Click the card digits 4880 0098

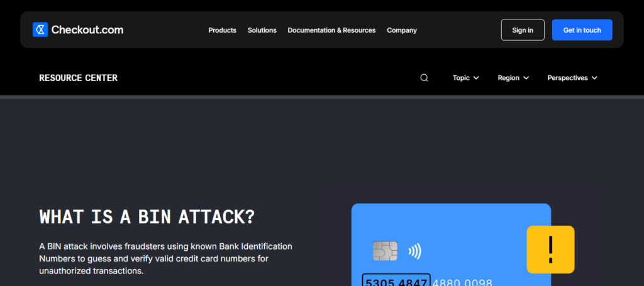tap(462, 282)
